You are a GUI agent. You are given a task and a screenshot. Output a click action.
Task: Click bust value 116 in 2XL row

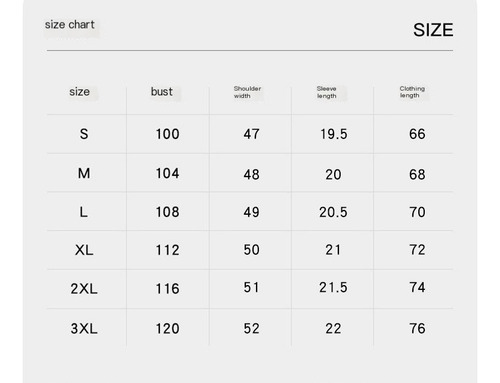pos(168,289)
